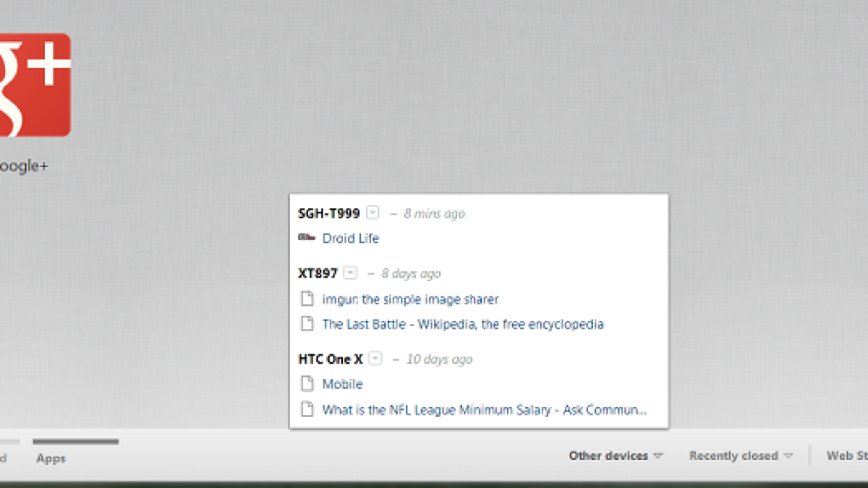Open the Mobile page link
Viewport: 868px width, 488px height.
point(343,384)
